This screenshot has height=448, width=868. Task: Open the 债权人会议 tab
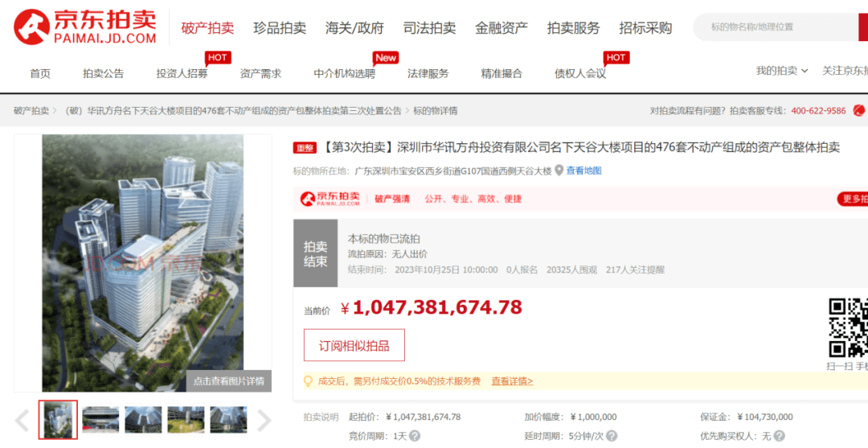click(580, 73)
